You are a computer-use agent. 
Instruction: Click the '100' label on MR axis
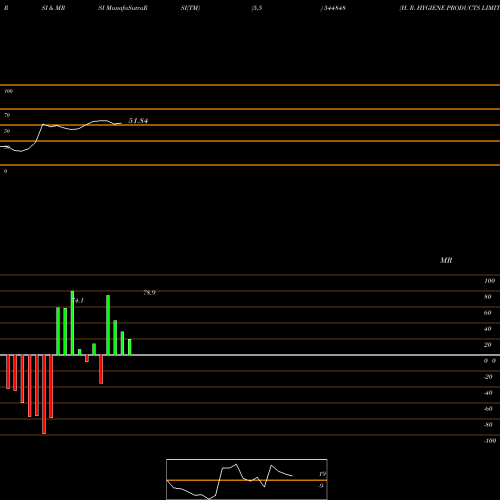(490, 281)
